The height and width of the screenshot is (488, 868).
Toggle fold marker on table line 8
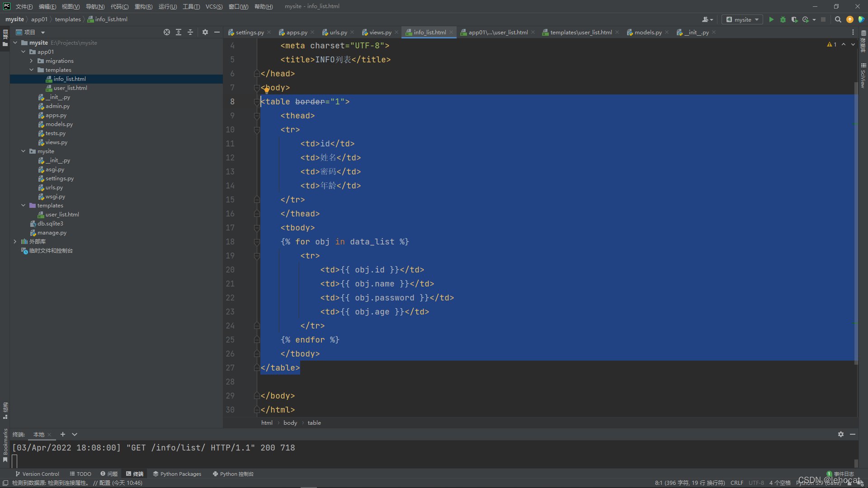click(x=257, y=102)
